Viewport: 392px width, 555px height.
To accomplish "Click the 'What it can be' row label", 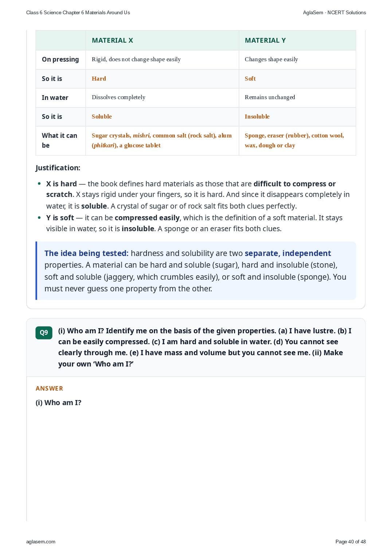I will click(x=59, y=140).
